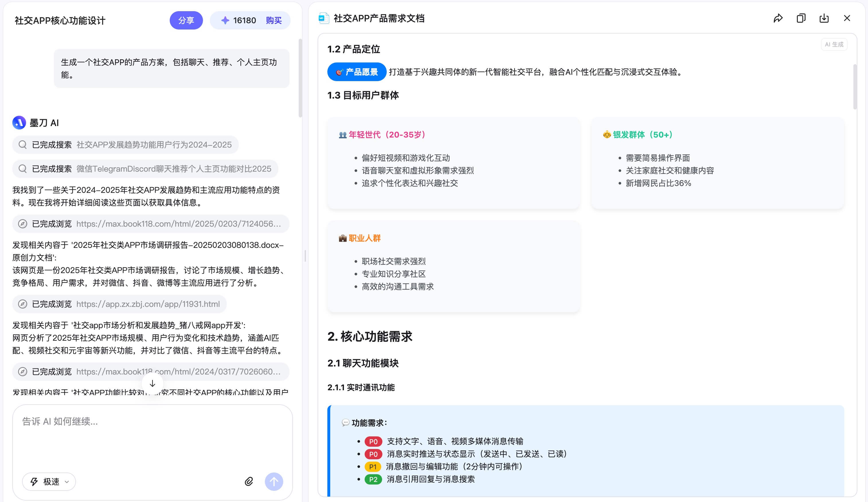Click the sparkle icon beside 16180 credits

(225, 20)
